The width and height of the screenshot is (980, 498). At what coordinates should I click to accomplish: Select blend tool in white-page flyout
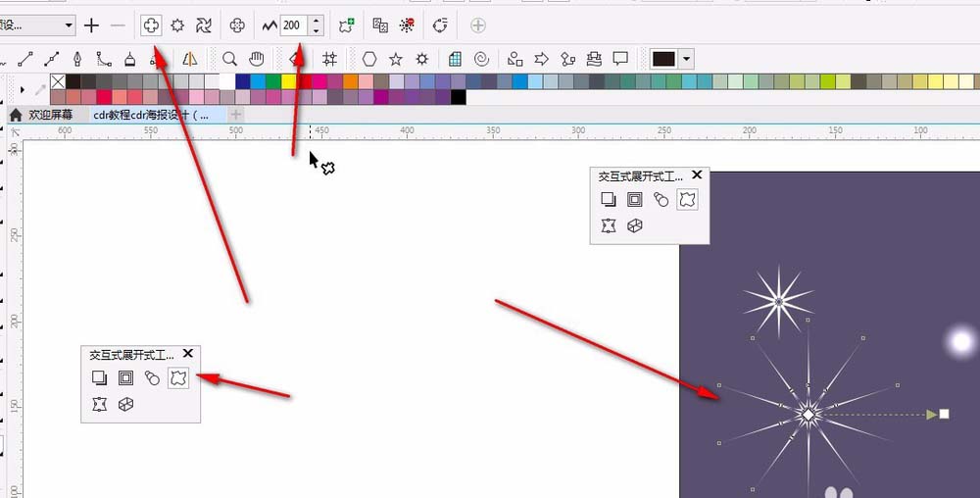click(x=152, y=377)
